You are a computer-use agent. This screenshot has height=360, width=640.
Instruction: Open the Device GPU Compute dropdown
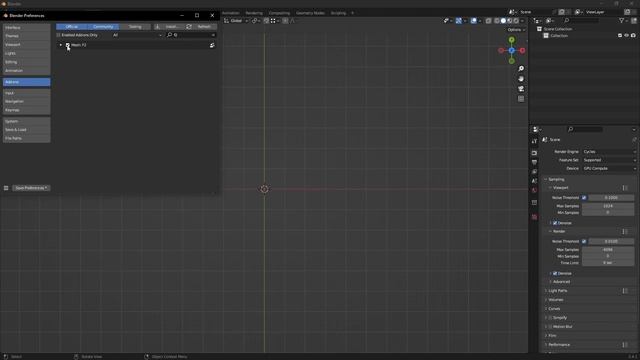[x=609, y=168]
